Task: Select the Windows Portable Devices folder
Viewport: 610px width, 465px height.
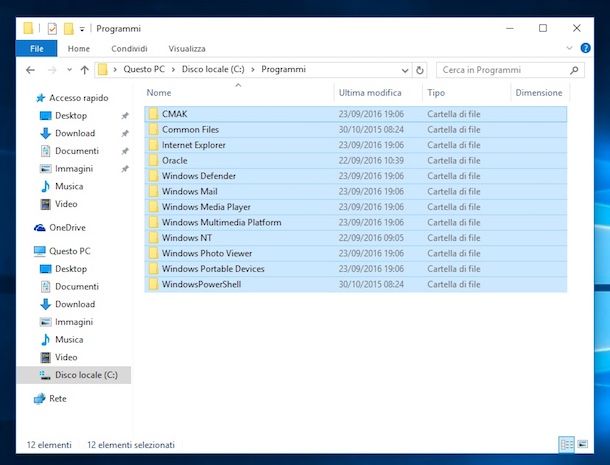Action: pyautogui.click(x=356, y=269)
